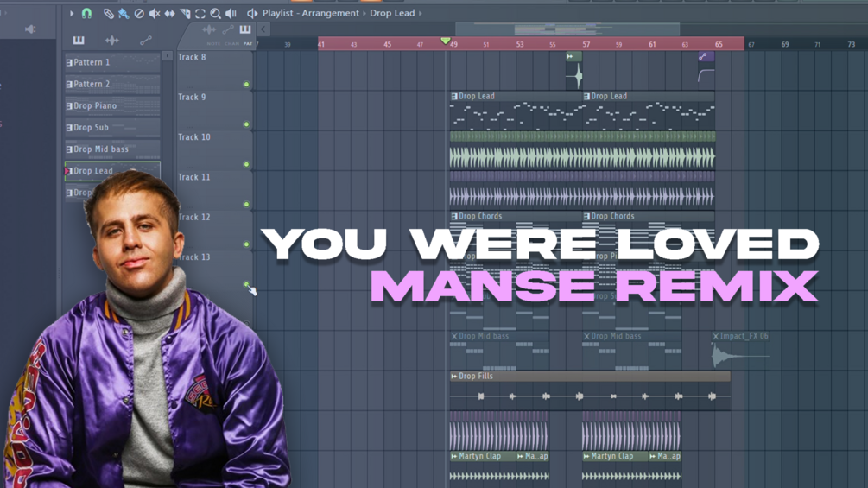Show audio clips in picker via waveform icon

pos(111,41)
